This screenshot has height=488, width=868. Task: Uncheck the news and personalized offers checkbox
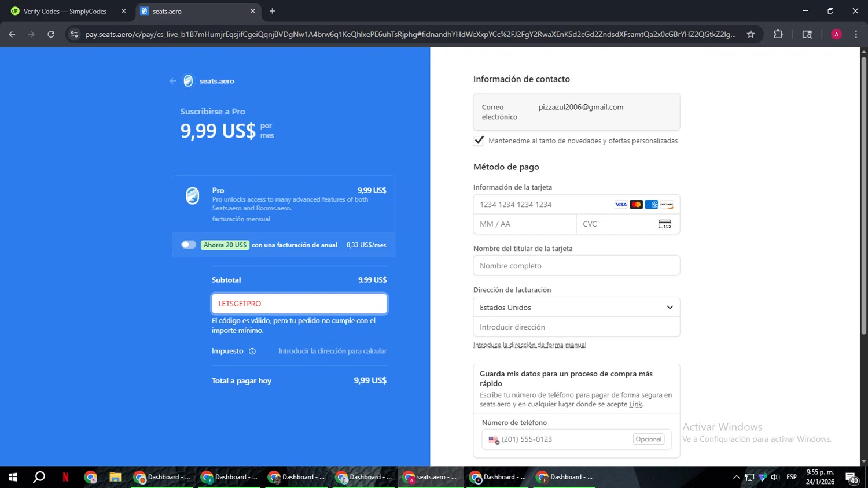point(479,141)
